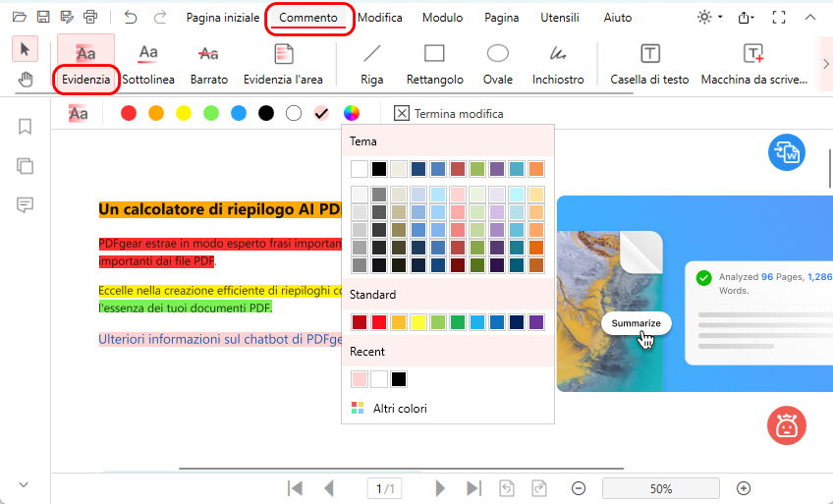833x504 pixels.
Task: Switch to the Modifica tab
Action: click(x=380, y=18)
